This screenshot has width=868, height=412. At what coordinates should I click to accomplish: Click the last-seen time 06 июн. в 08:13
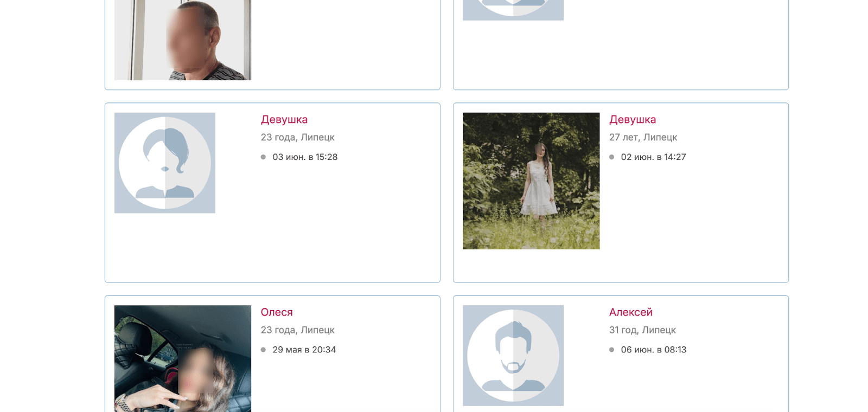pyautogui.click(x=654, y=350)
